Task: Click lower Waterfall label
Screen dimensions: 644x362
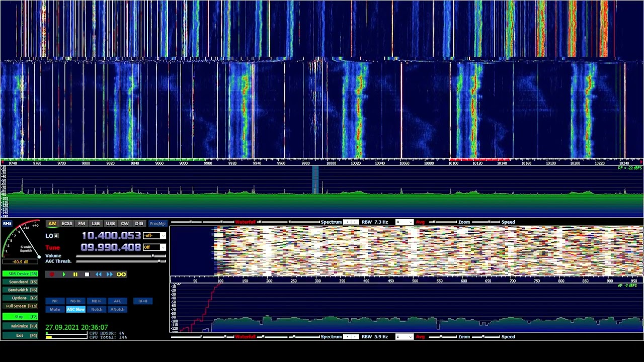Action: [245, 337]
